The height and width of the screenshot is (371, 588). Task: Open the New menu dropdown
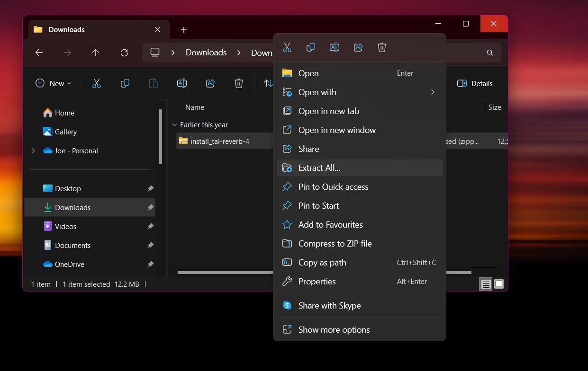[x=53, y=83]
